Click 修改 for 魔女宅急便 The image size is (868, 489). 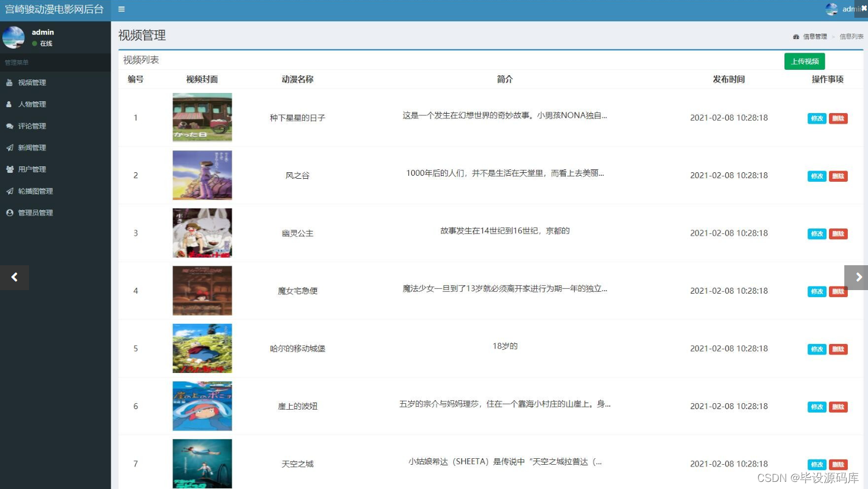tap(817, 292)
